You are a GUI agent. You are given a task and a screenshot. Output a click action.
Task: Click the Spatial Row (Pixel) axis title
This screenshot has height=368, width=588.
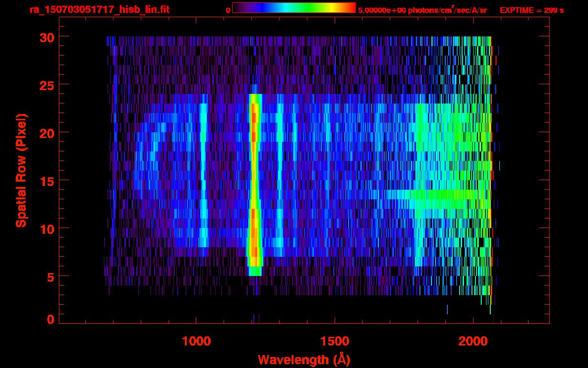click(x=21, y=171)
